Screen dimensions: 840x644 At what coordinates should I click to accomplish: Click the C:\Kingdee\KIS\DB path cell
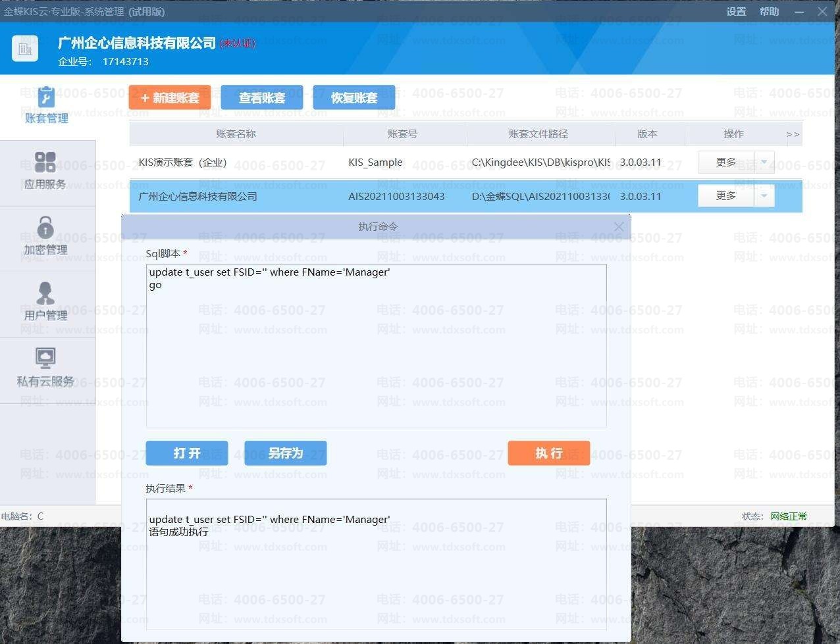(541, 162)
